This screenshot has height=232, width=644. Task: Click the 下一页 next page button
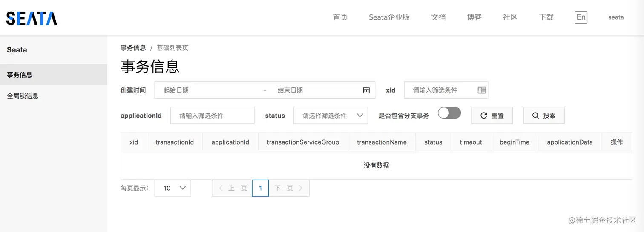(289, 188)
